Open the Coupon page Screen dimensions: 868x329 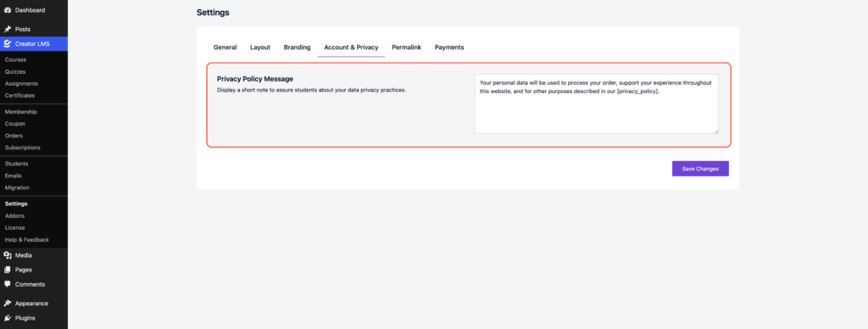point(15,124)
